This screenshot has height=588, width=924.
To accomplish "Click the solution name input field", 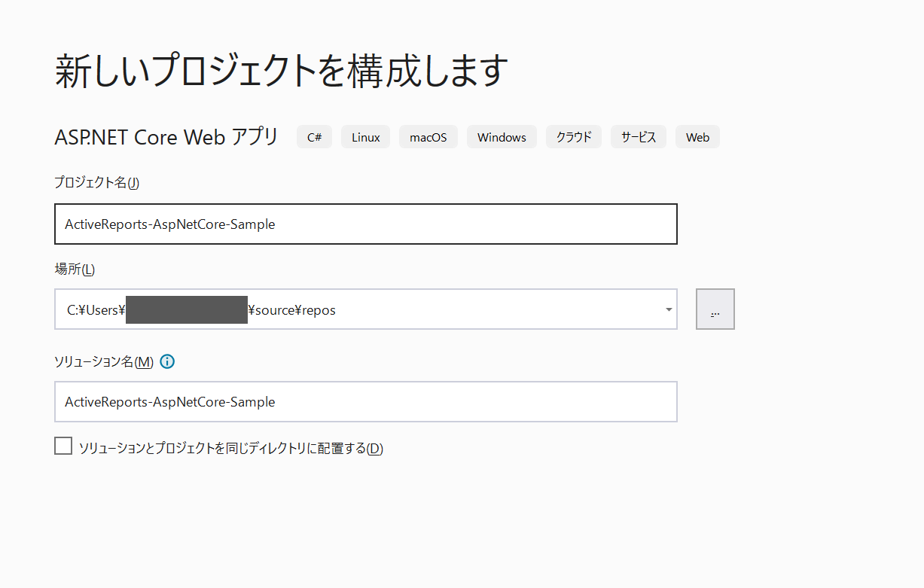I will pyautogui.click(x=365, y=401).
